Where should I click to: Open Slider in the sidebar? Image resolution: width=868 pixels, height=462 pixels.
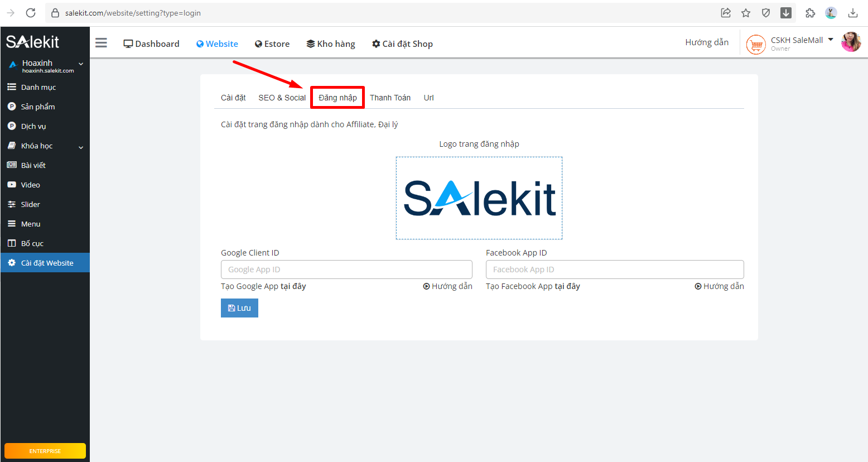(x=45, y=204)
